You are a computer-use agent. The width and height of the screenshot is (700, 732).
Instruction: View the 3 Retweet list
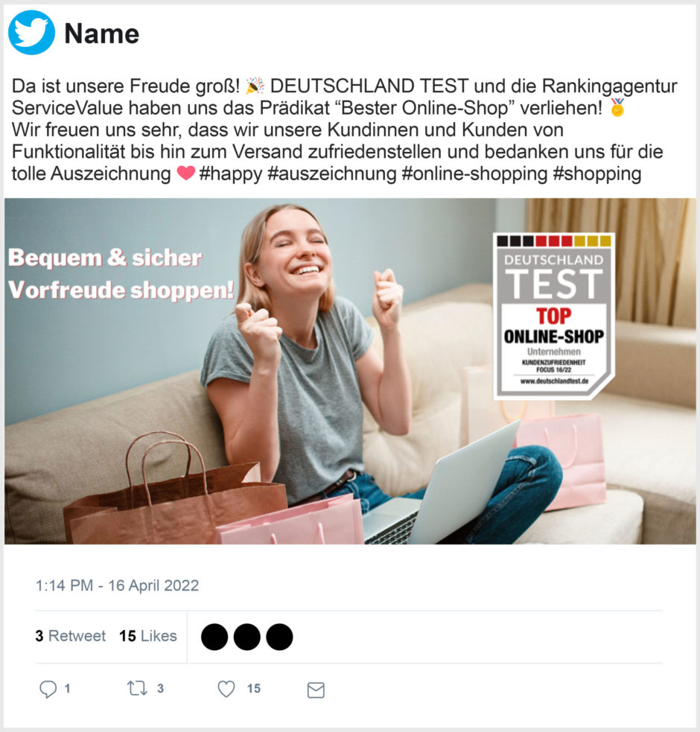(71, 636)
